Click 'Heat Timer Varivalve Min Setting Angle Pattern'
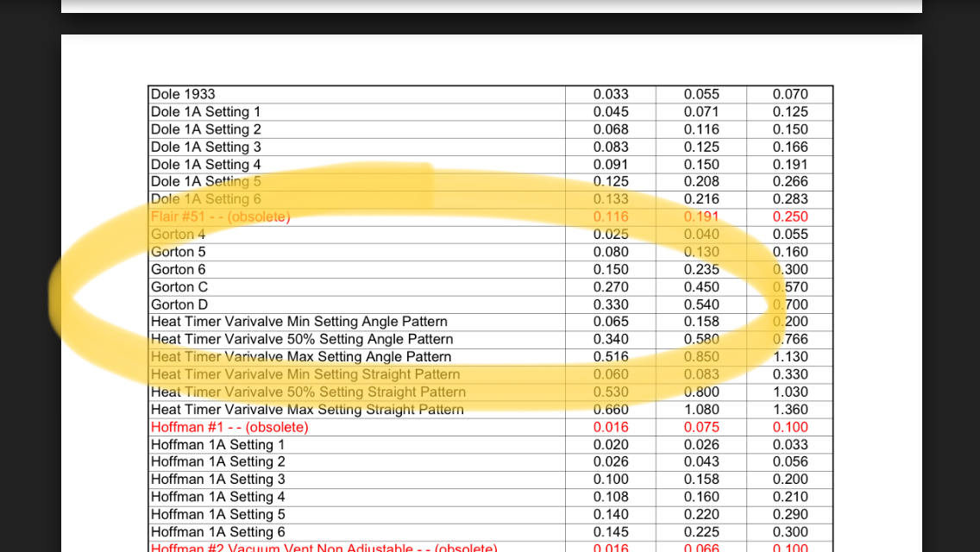This screenshot has height=552, width=980. [x=298, y=322]
